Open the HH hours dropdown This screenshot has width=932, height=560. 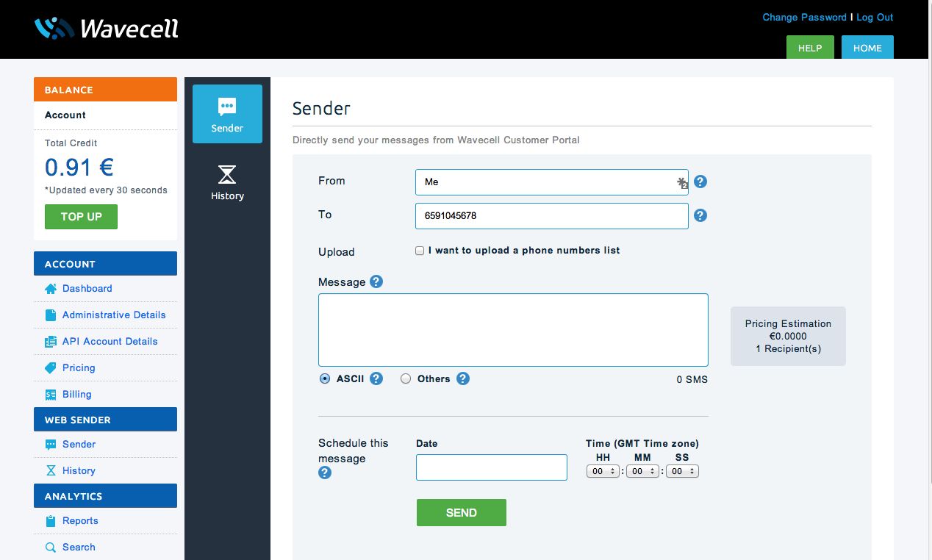click(603, 471)
